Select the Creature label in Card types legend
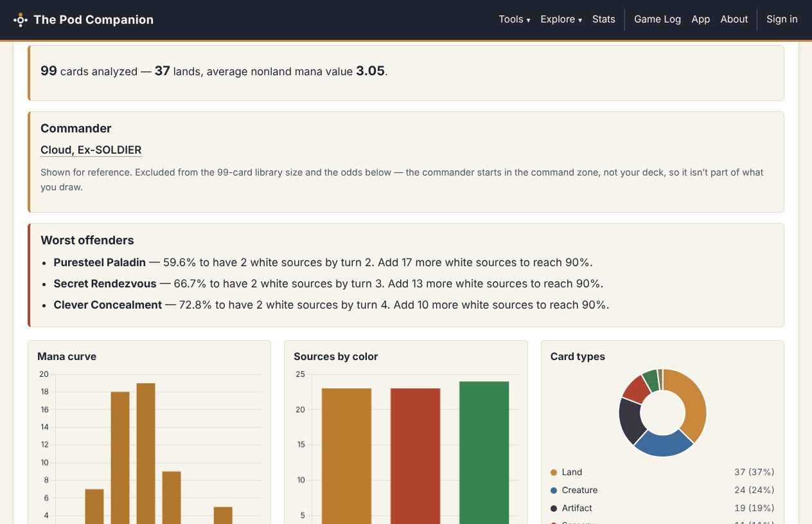Screen dimensions: 812x524 (579, 490)
